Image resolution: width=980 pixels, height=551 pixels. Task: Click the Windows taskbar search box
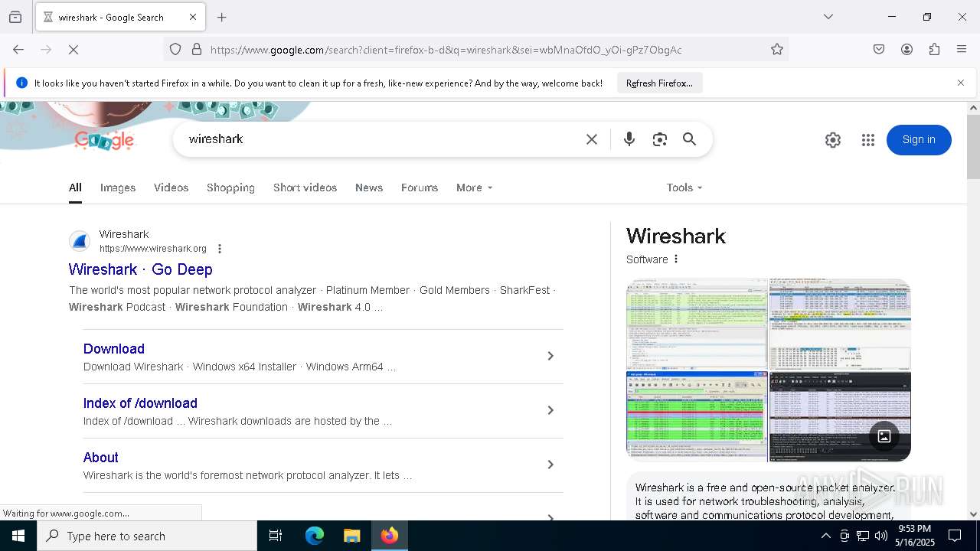[147, 536]
